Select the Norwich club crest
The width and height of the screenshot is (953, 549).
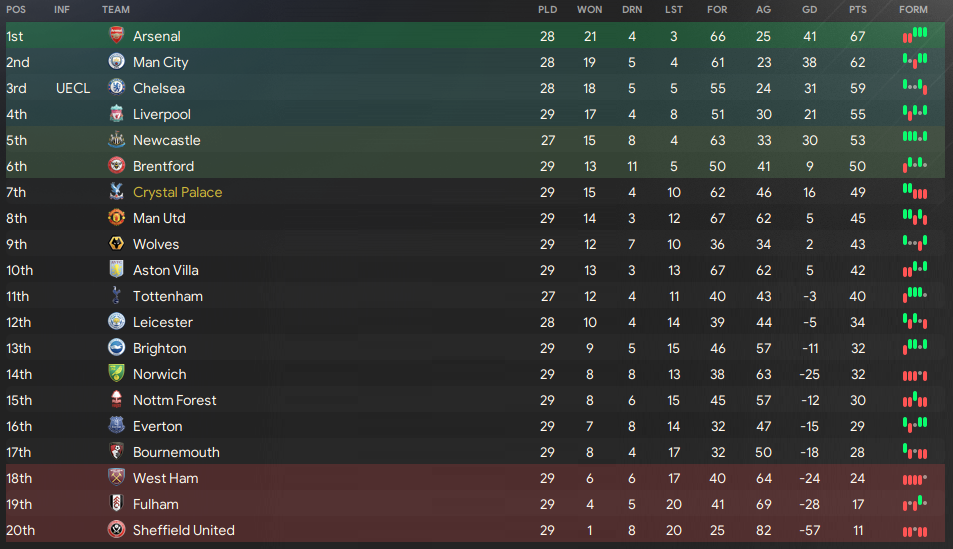click(116, 373)
